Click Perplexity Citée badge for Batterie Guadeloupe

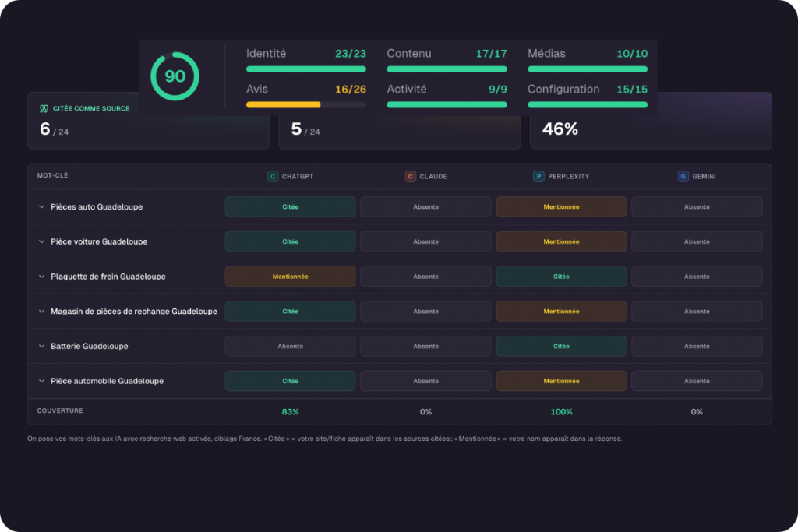[x=561, y=346]
